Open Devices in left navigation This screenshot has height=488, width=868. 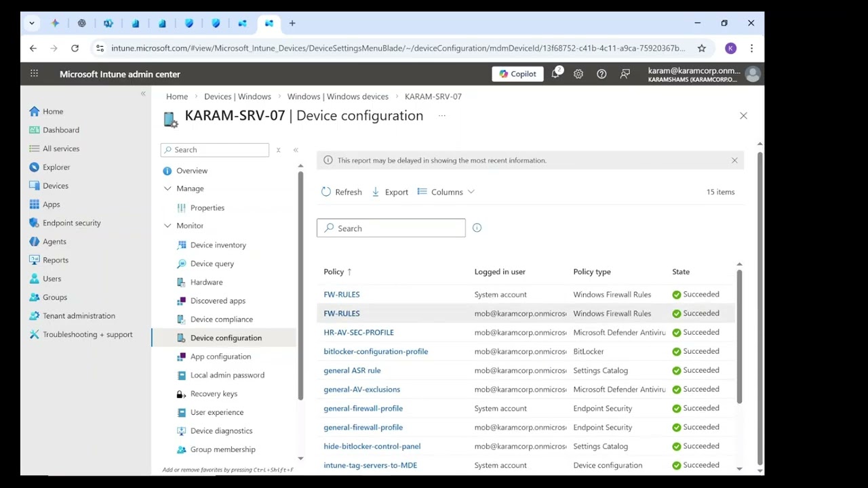click(56, 186)
